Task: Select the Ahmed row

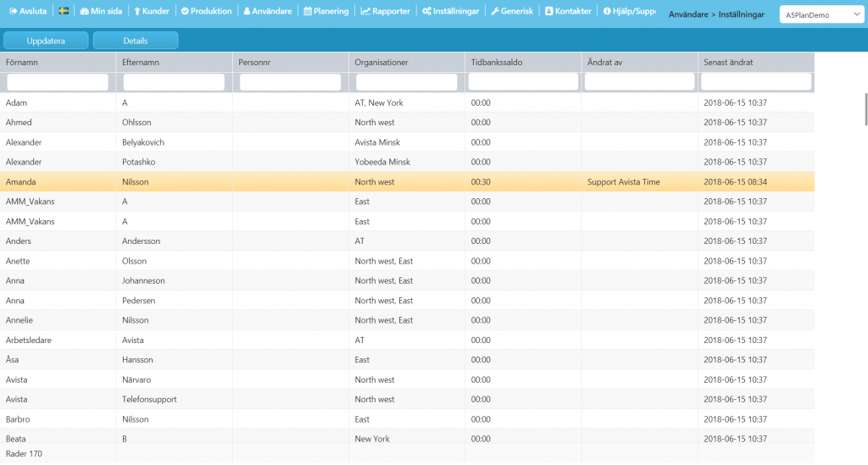Action: 407,122
